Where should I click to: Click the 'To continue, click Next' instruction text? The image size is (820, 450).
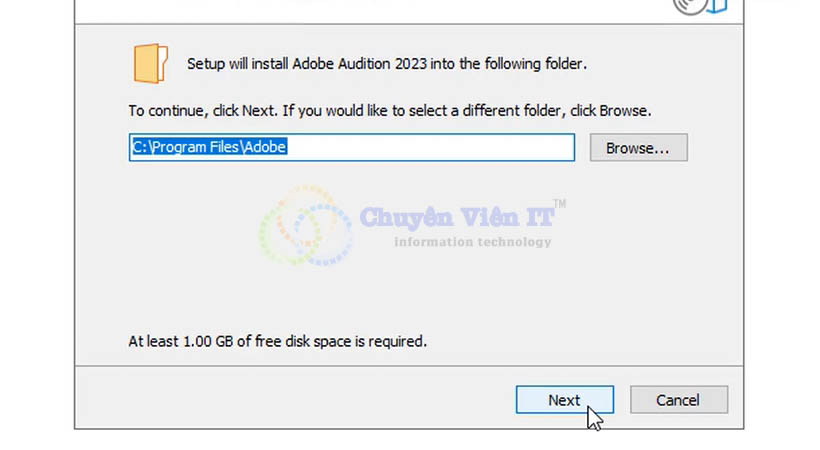pyautogui.click(x=390, y=111)
